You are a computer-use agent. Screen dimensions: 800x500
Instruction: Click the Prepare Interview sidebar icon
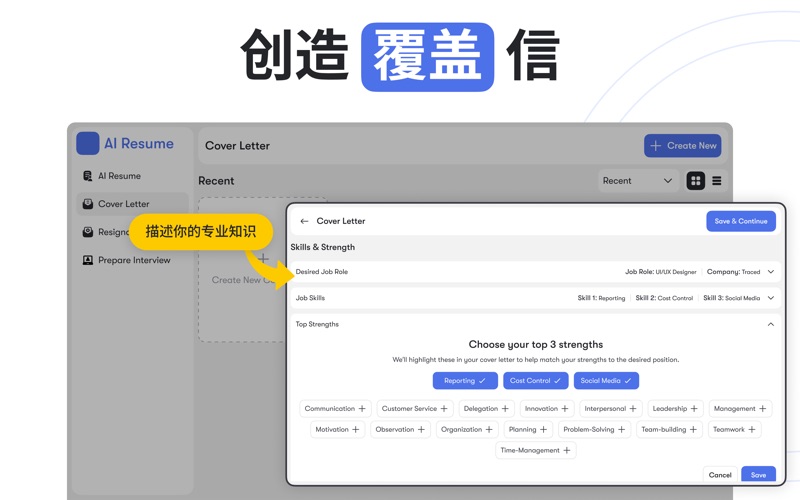pyautogui.click(x=88, y=260)
